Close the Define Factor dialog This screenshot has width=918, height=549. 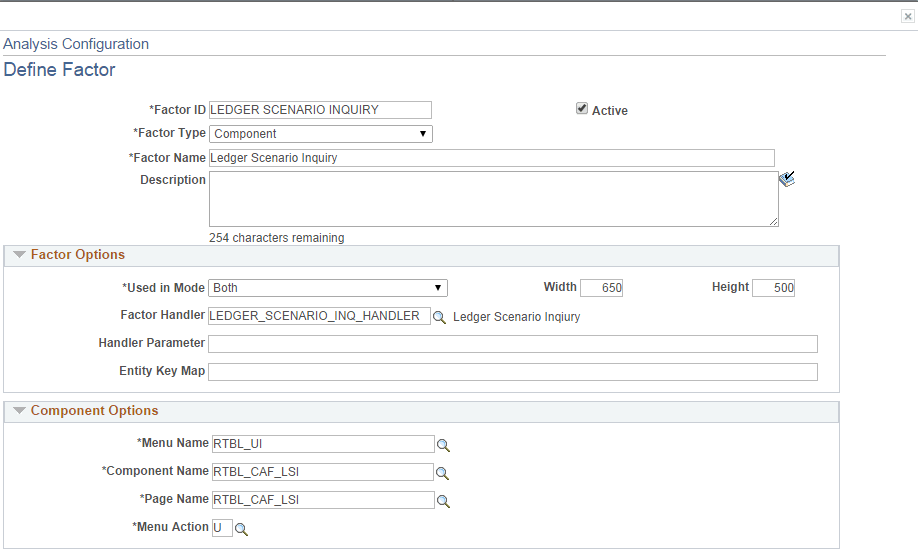point(907,16)
